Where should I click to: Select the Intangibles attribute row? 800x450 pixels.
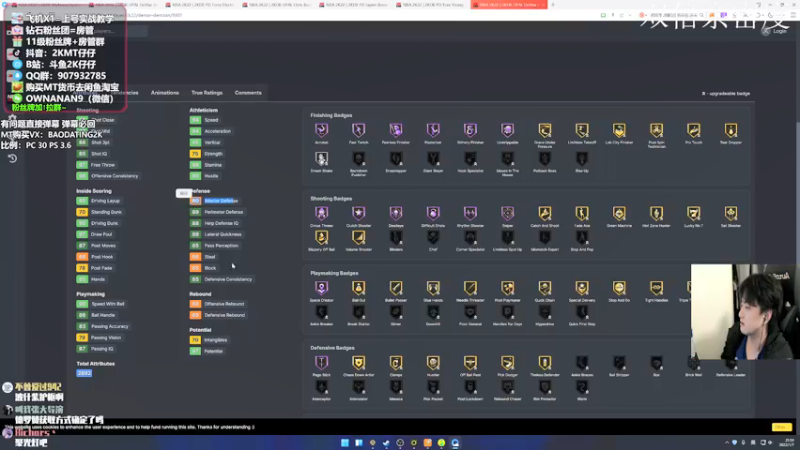point(209,340)
